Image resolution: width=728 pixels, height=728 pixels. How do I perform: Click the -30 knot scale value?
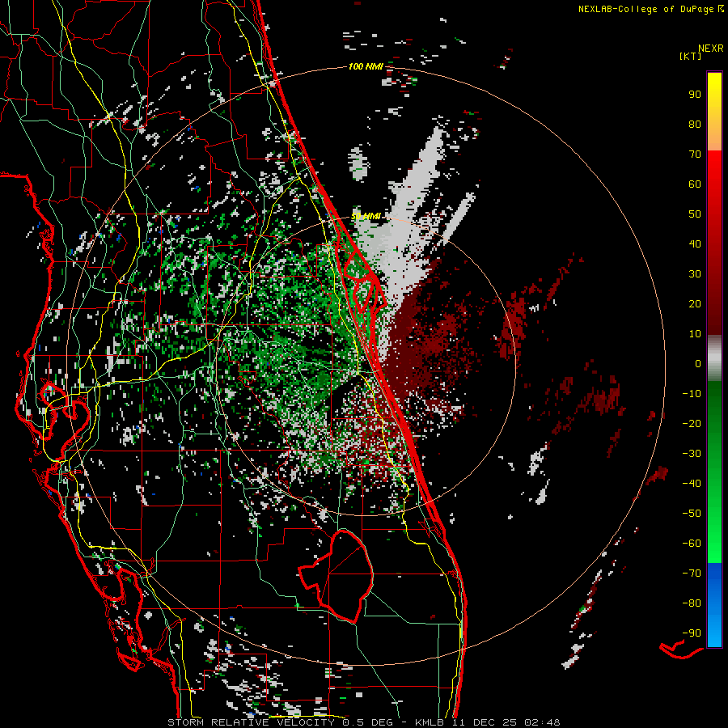[692, 454]
